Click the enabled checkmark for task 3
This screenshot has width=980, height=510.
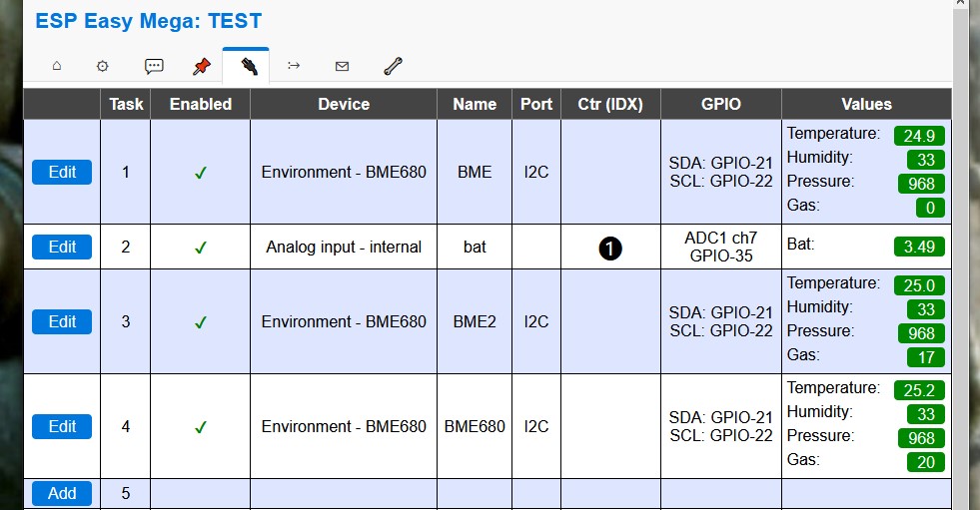click(200, 322)
